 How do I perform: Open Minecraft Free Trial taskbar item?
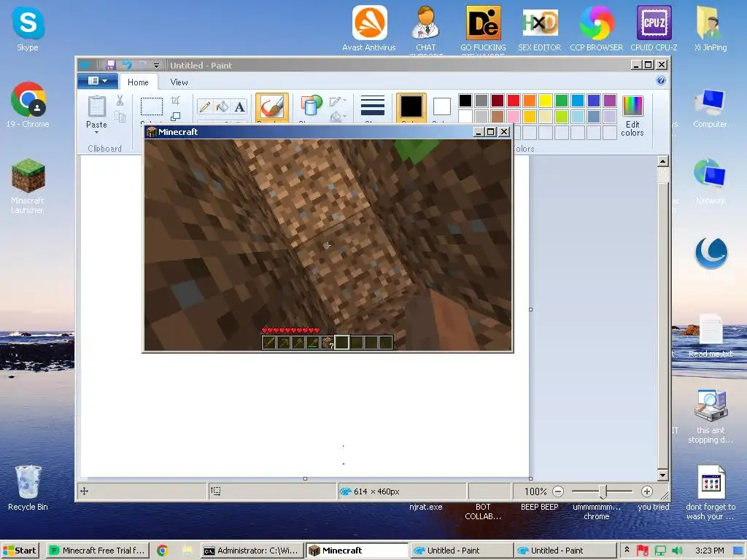(98, 551)
